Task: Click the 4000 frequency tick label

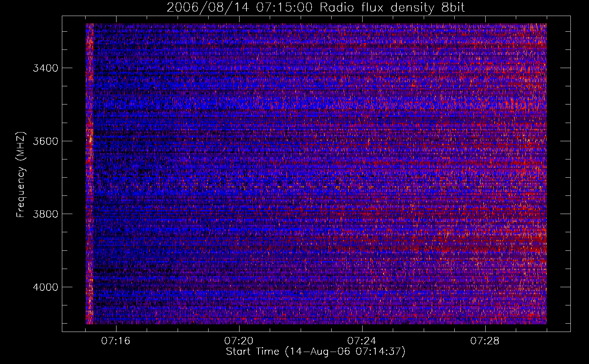Action: tap(46, 287)
